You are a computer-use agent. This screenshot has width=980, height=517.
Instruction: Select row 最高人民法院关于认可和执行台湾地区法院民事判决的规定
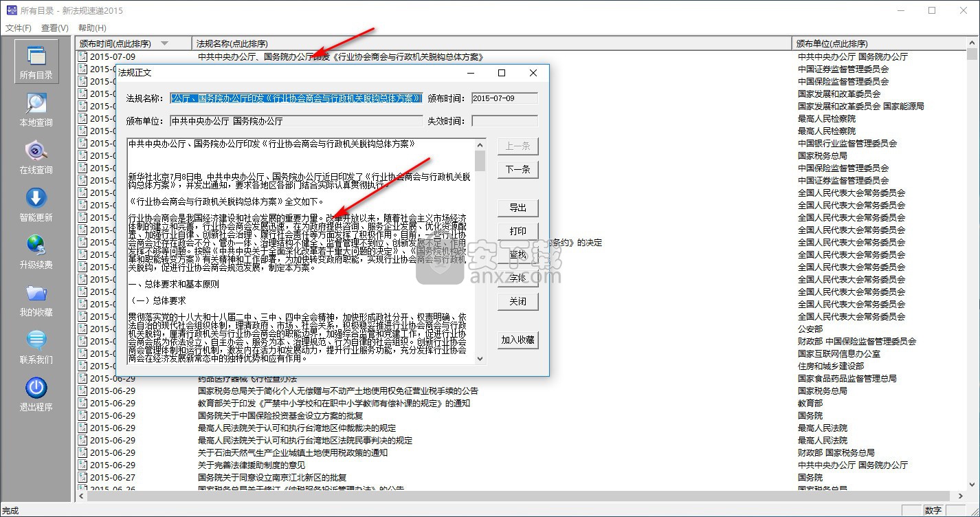[x=305, y=440]
